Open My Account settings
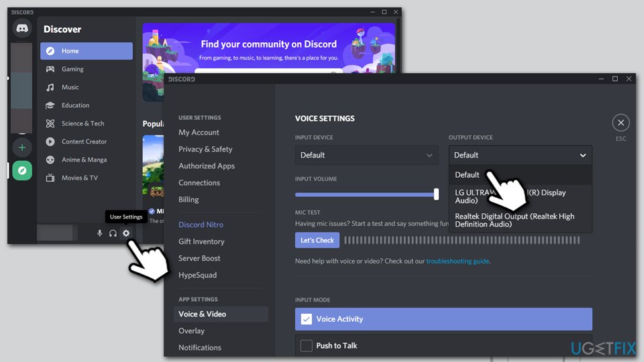The width and height of the screenshot is (644, 362). click(x=199, y=132)
